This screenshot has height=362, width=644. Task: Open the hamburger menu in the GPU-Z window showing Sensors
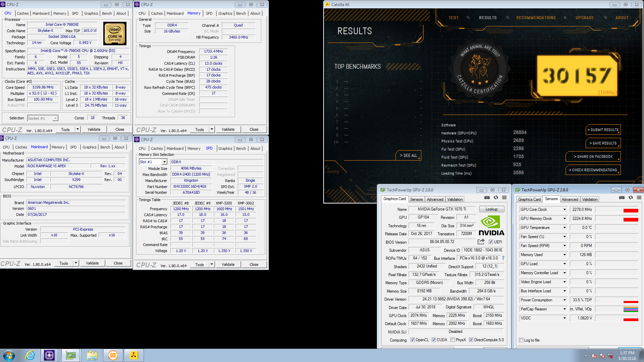(639, 198)
